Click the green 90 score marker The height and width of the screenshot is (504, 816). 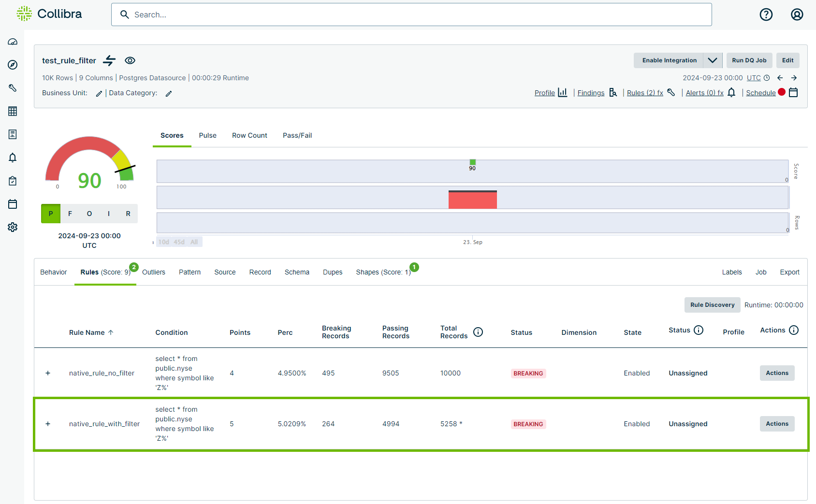(x=473, y=162)
